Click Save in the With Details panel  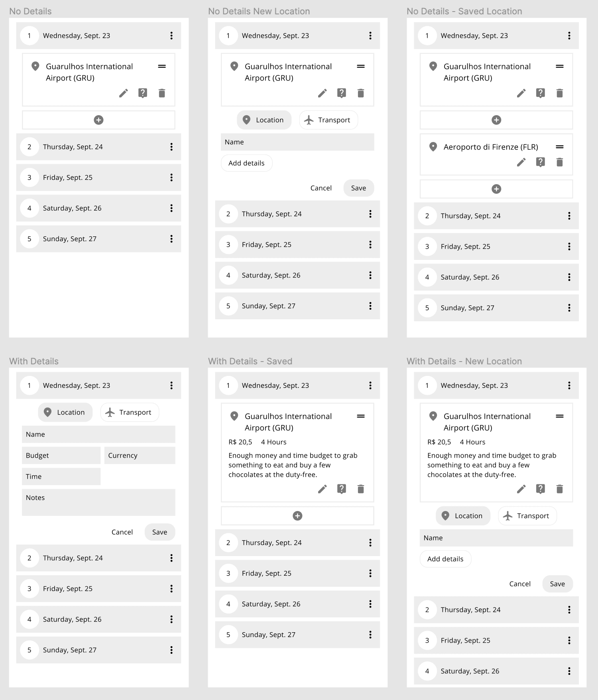(x=159, y=532)
